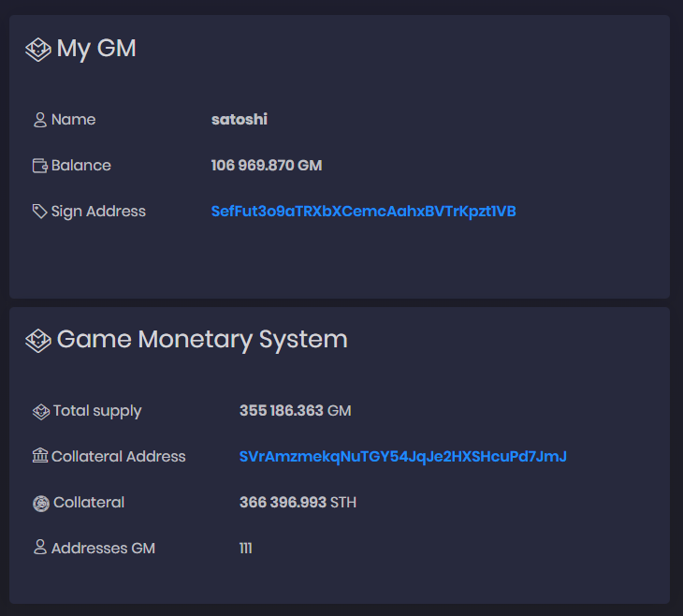Click the My GM cube logo icon
This screenshot has width=683, height=616.
tap(38, 50)
